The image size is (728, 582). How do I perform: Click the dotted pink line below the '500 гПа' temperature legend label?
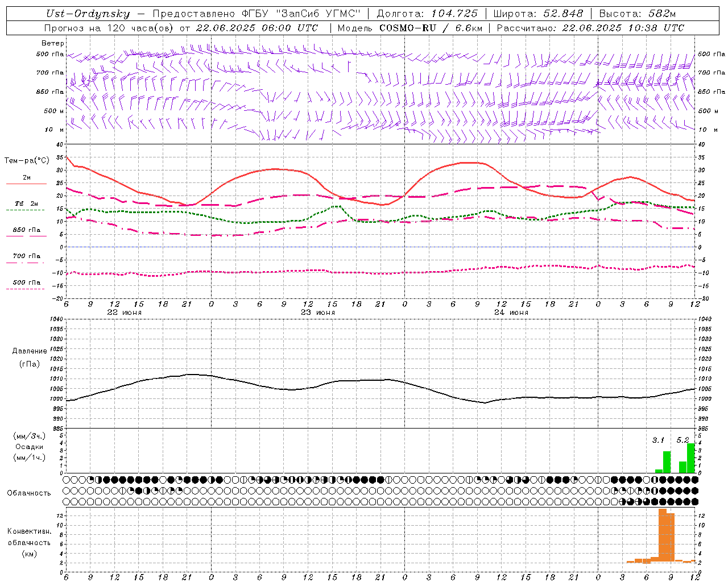tap(26, 289)
